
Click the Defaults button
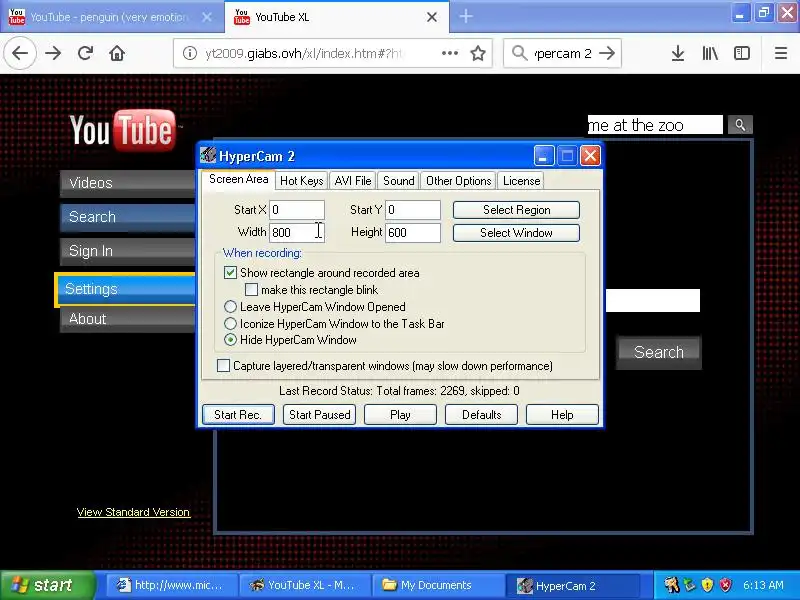click(481, 414)
